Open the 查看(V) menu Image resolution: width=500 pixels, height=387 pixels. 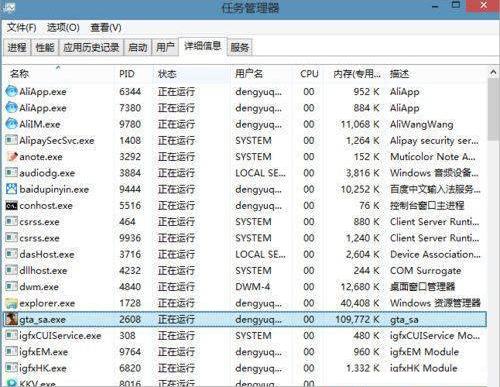coord(106,27)
